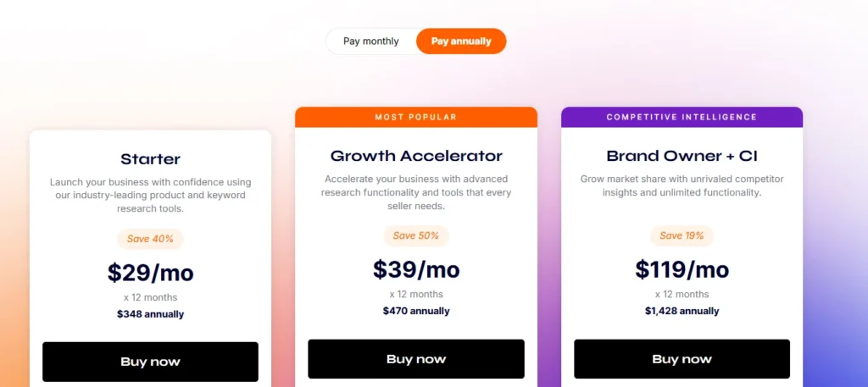The image size is (868, 387).
Task: Click the $470 annually total
Action: [415, 311]
